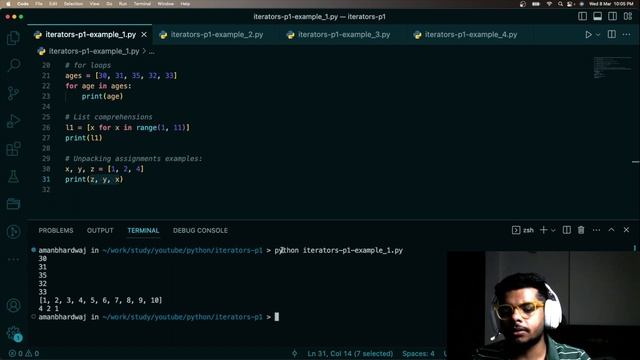Screen dimensions: 640x360
Task: Show additional views ellipsis in activity bar
Action: coord(13,259)
